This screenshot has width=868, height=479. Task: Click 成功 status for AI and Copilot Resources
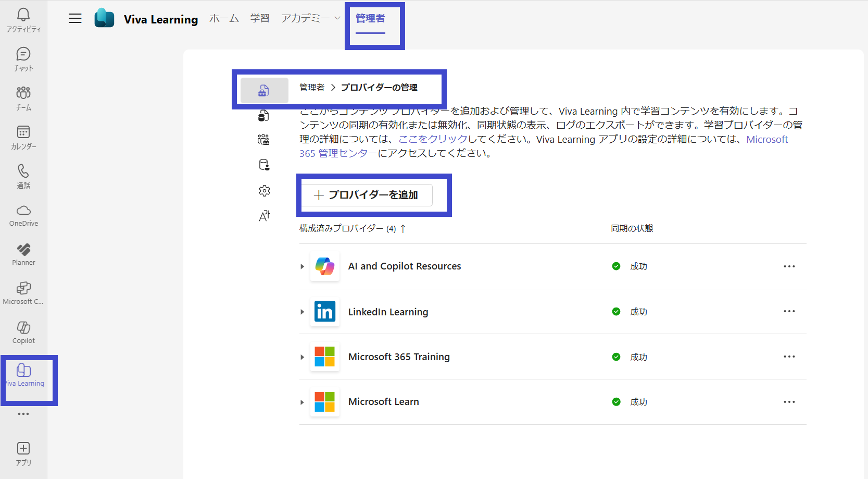638,266
